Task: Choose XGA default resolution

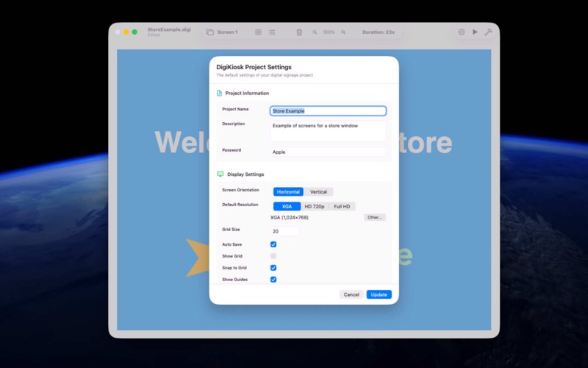Action: 287,206
